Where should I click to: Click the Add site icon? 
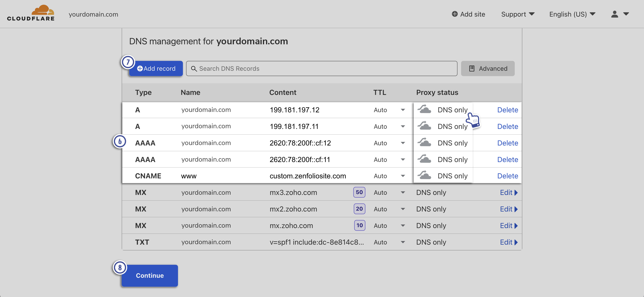point(453,14)
